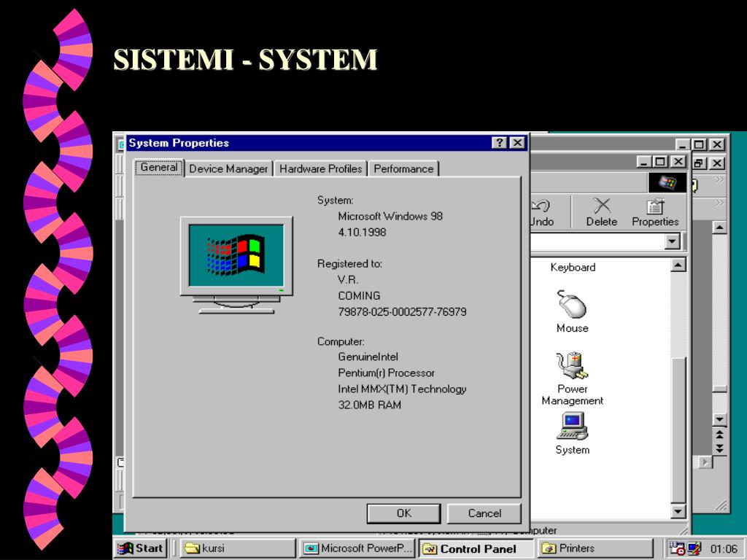Click the outer window's scroll-down arrow
The image size is (747, 560).
coord(719,419)
